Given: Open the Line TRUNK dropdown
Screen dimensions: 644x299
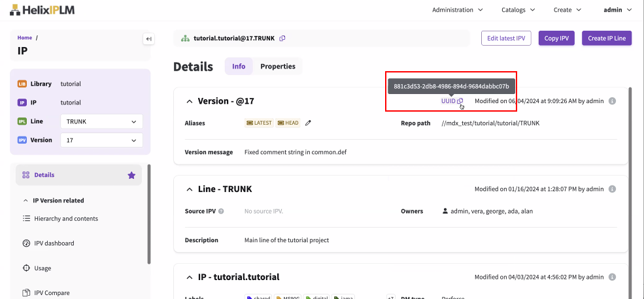Looking at the screenshot, I should pyautogui.click(x=101, y=121).
